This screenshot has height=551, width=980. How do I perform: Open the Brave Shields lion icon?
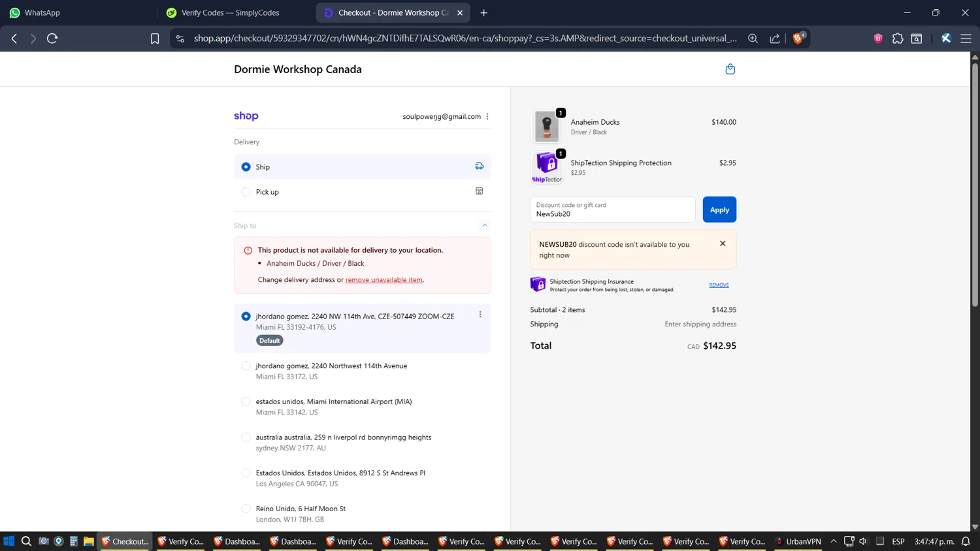click(798, 39)
